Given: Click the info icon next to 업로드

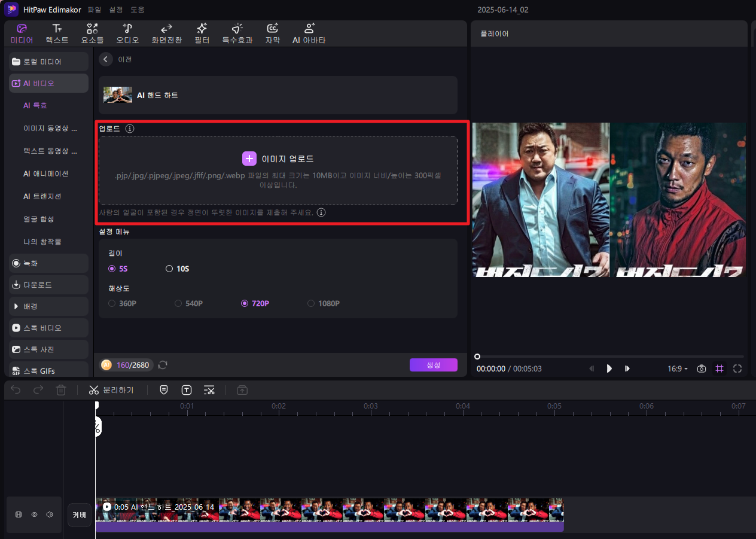Looking at the screenshot, I should (x=130, y=129).
